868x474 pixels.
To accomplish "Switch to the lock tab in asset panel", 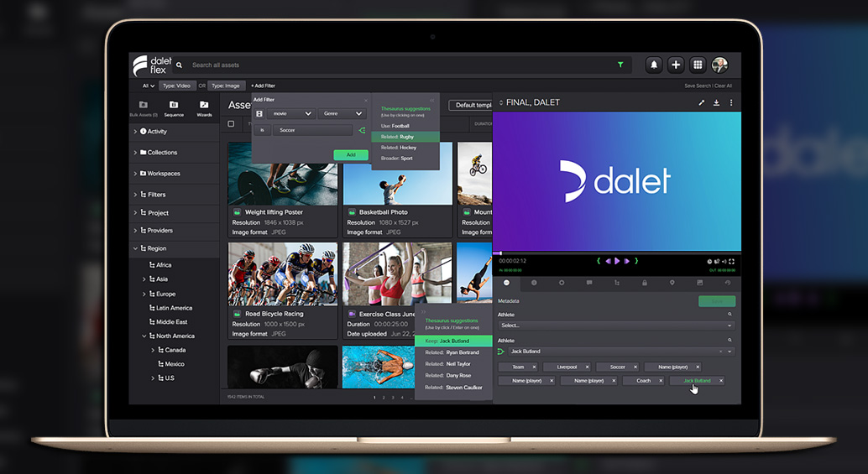I will [645, 283].
